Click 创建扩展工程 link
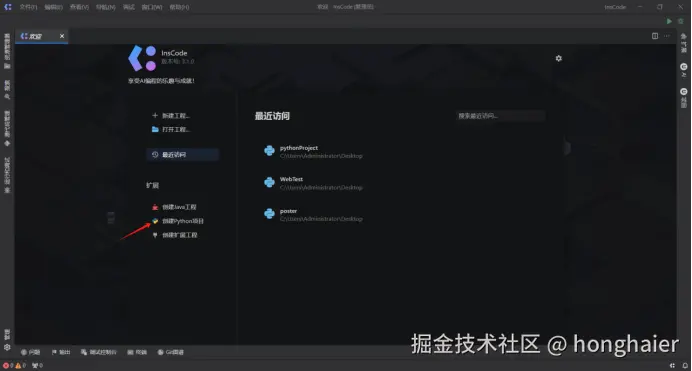 [x=175, y=235]
